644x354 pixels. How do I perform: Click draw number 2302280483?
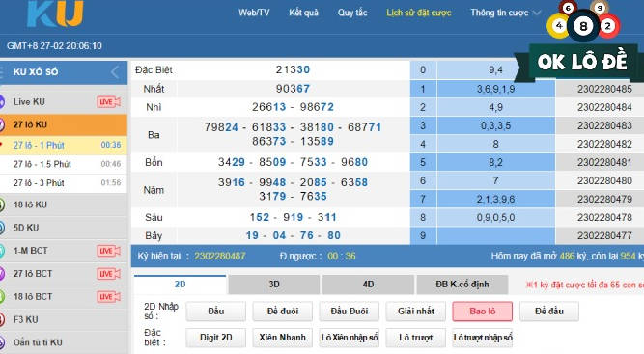click(604, 126)
